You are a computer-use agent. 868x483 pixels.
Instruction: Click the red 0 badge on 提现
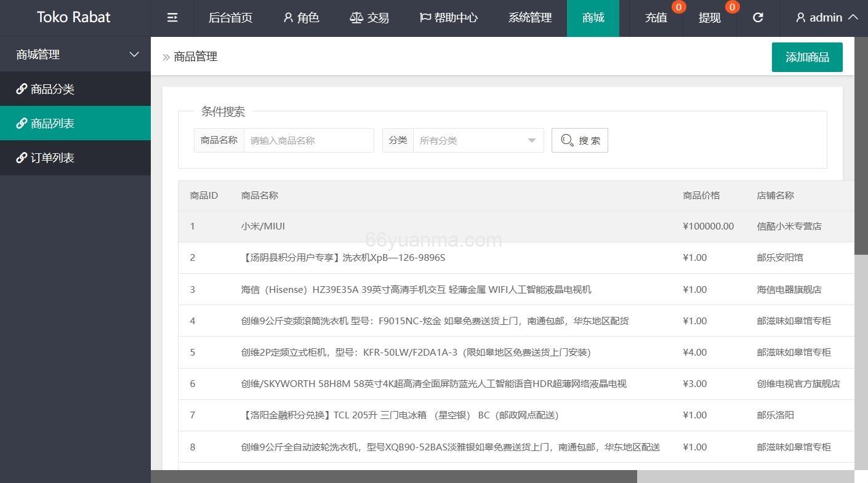point(732,7)
